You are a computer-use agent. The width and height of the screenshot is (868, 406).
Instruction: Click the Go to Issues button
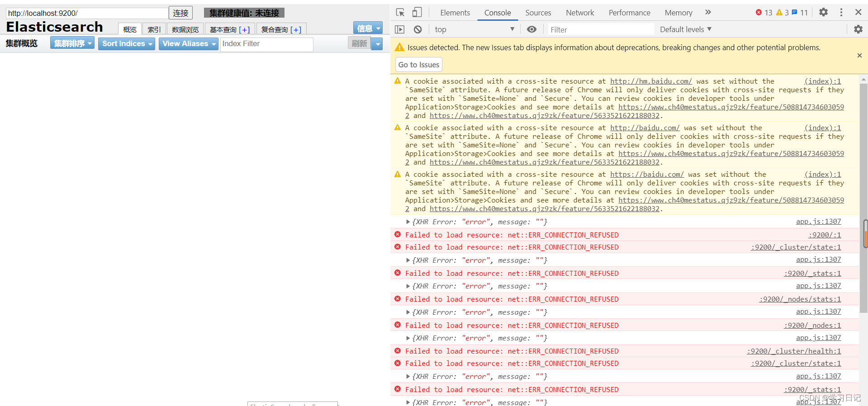click(419, 65)
